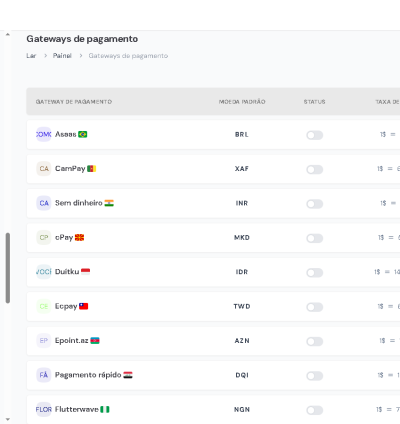Click the XAF currency cell

pyautogui.click(x=242, y=169)
